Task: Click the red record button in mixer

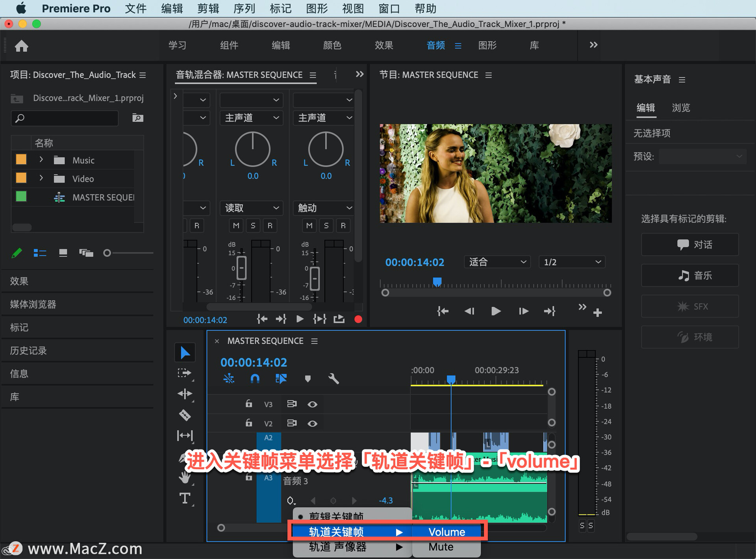Action: click(x=358, y=319)
